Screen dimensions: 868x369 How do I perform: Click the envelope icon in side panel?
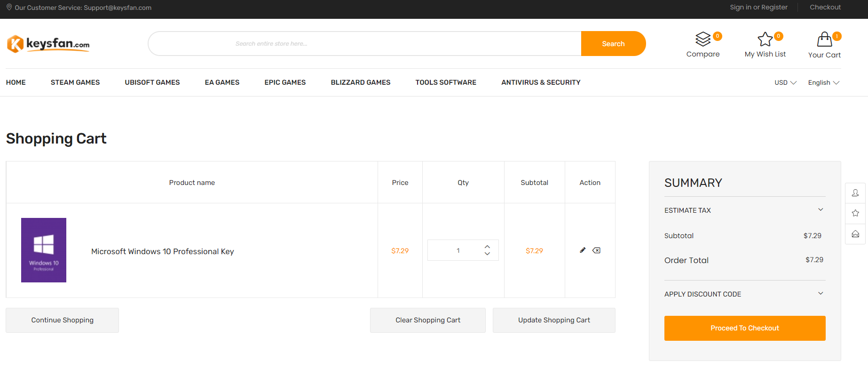tap(855, 234)
